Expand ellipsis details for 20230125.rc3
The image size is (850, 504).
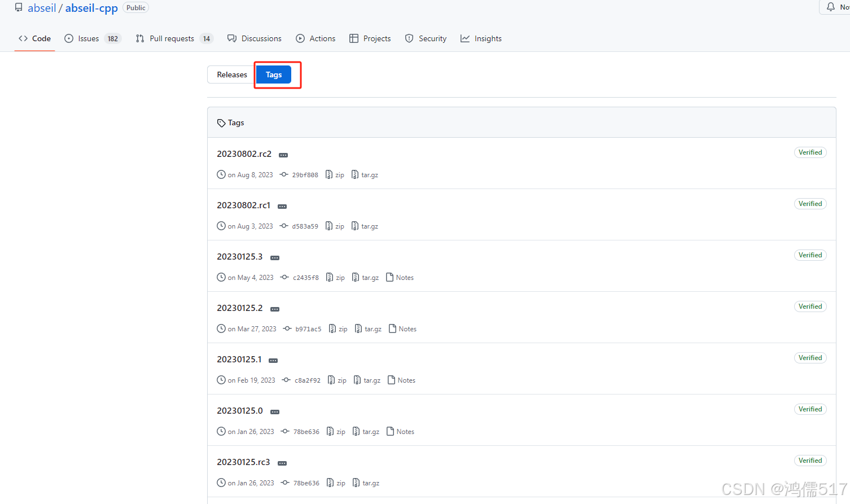(x=282, y=463)
